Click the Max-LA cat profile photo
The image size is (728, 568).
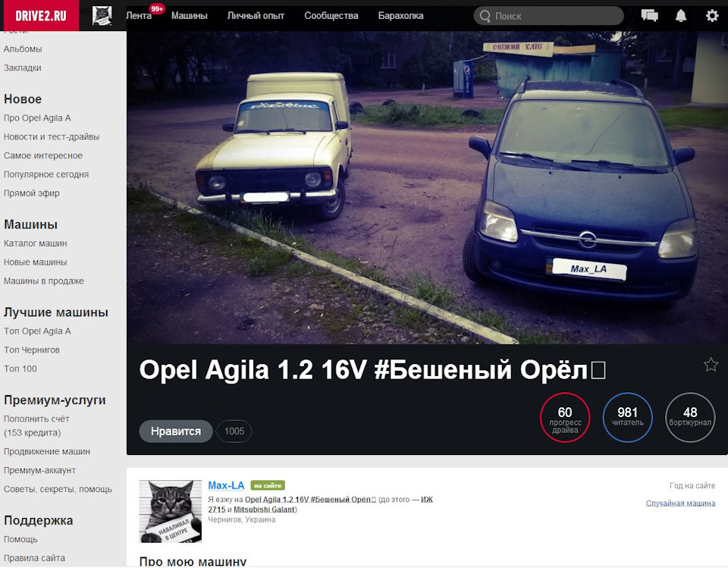[171, 511]
